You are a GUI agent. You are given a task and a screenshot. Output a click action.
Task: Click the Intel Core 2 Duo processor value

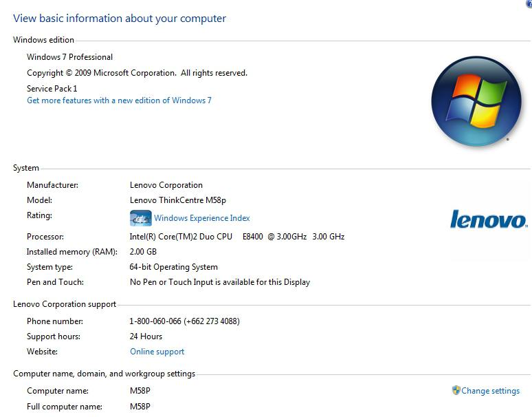(237, 237)
